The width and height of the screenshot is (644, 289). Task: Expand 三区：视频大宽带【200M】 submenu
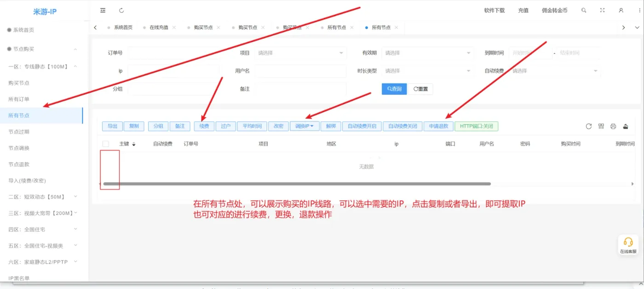click(75, 213)
